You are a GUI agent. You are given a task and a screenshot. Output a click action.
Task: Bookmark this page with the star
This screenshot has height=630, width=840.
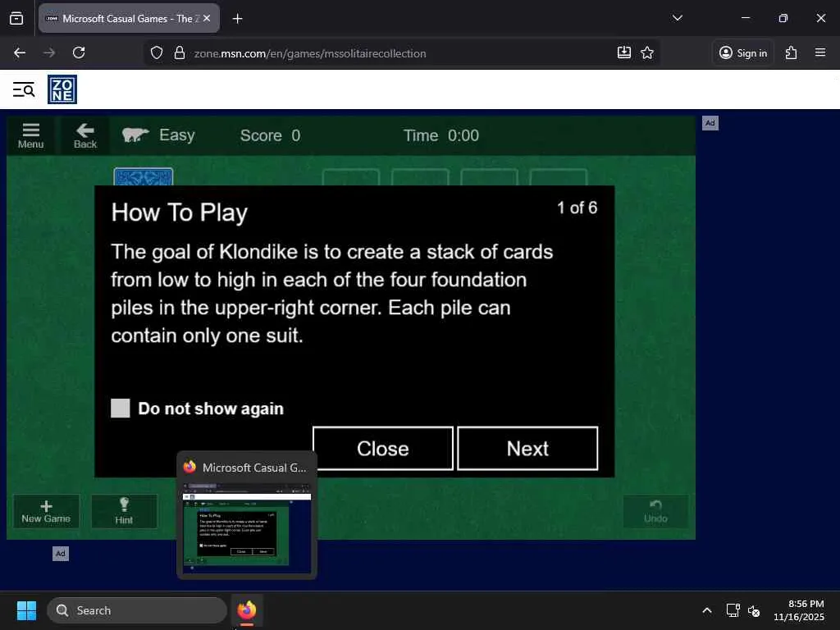647,52
